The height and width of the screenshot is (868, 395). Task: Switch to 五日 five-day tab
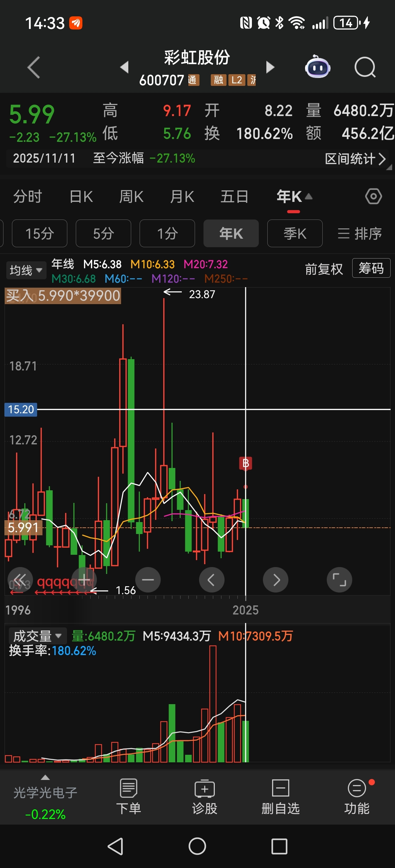coord(234,197)
